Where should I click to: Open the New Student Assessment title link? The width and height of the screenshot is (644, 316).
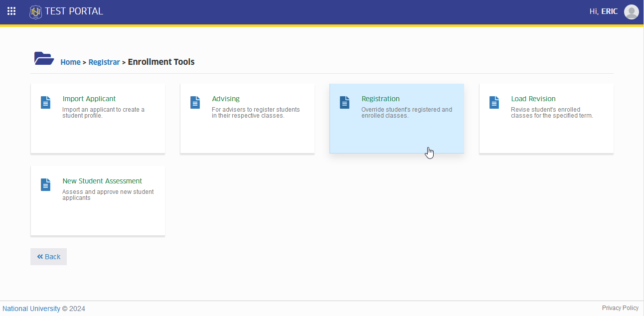pyautogui.click(x=102, y=181)
